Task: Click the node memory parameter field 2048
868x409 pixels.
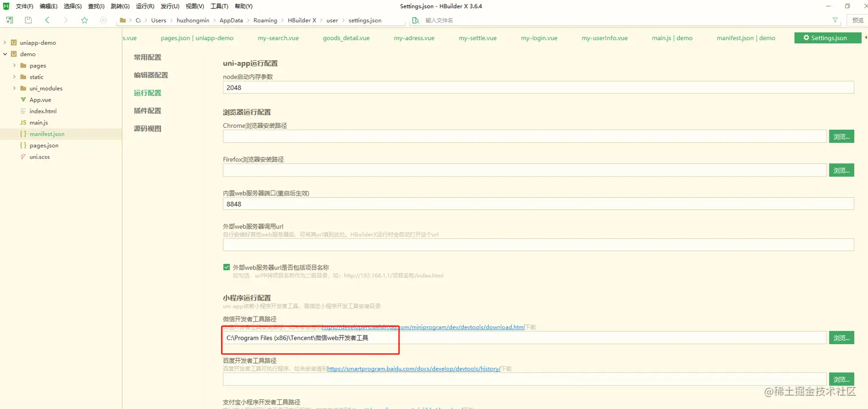Action: (x=538, y=88)
